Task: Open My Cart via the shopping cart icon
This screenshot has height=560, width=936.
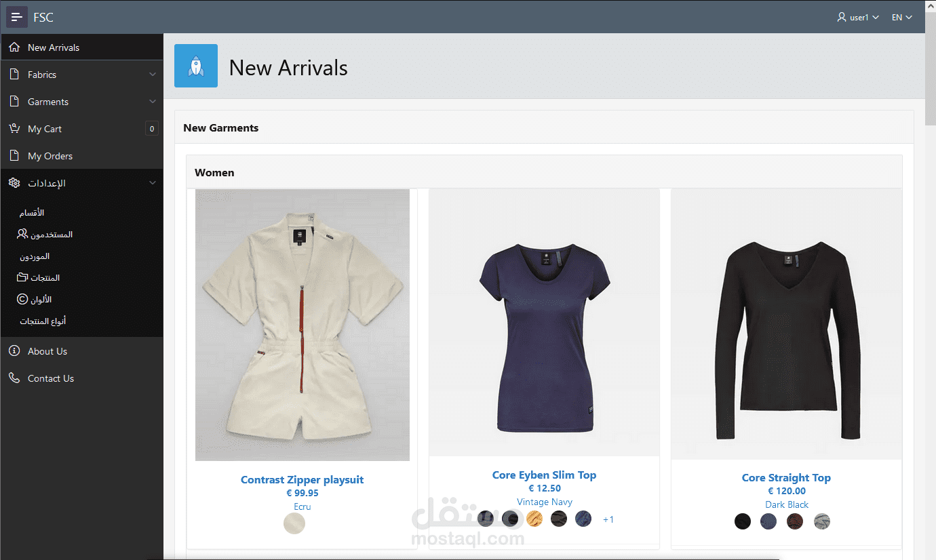Action: (x=14, y=129)
